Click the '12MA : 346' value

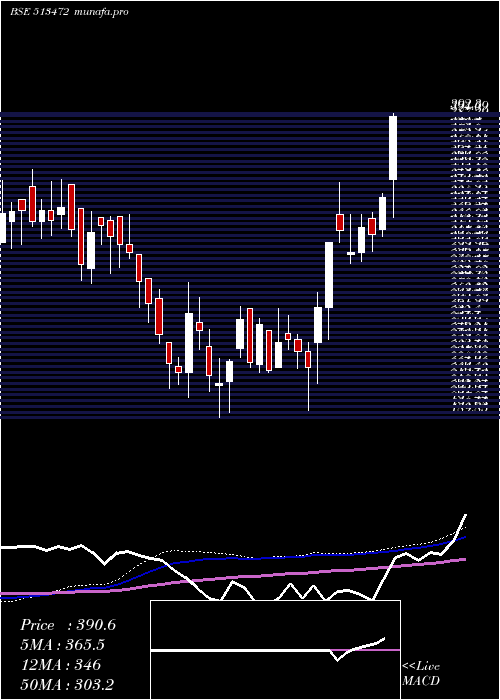point(60,665)
